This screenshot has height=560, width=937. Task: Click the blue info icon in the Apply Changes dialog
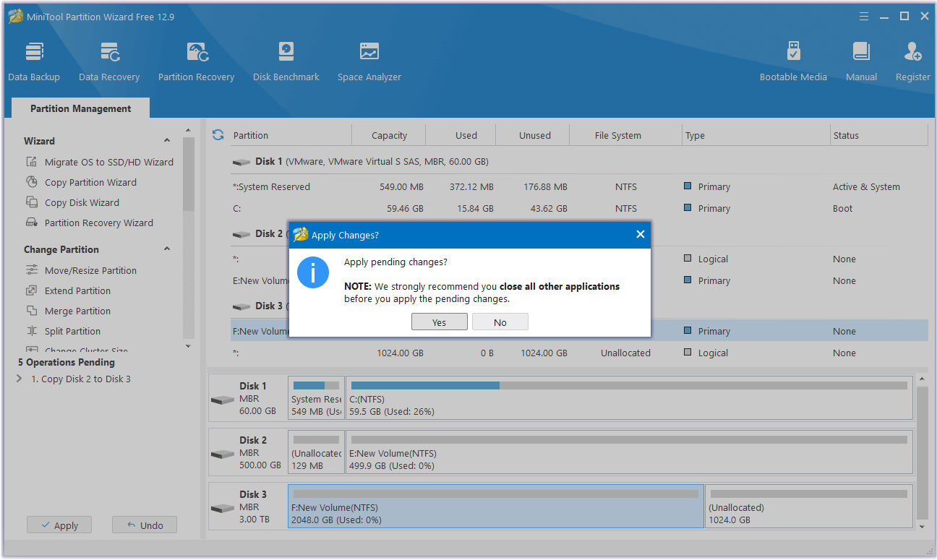[x=313, y=272]
